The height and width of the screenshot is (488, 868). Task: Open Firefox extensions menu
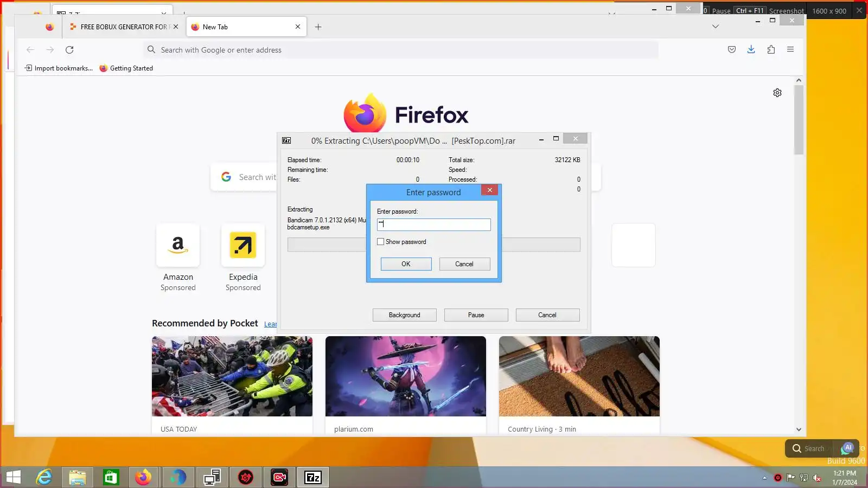(x=771, y=50)
